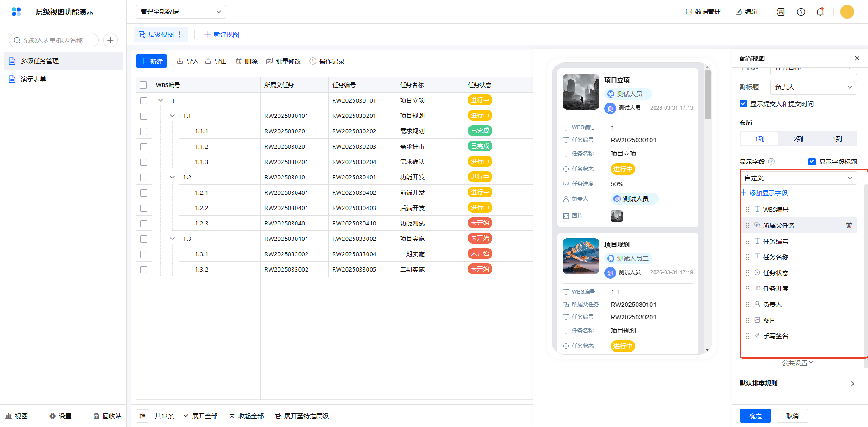The height and width of the screenshot is (427, 868).
Task: Tick the select-all checkbox in table header
Action: (144, 85)
